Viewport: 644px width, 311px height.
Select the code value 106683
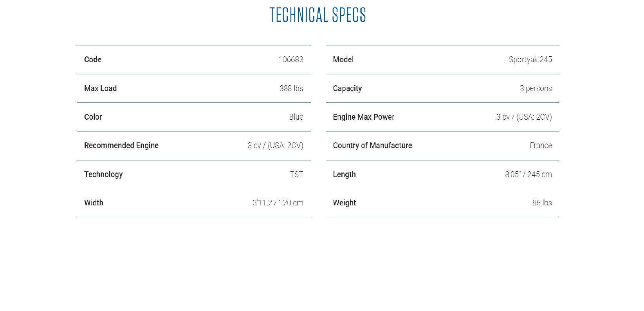click(290, 59)
